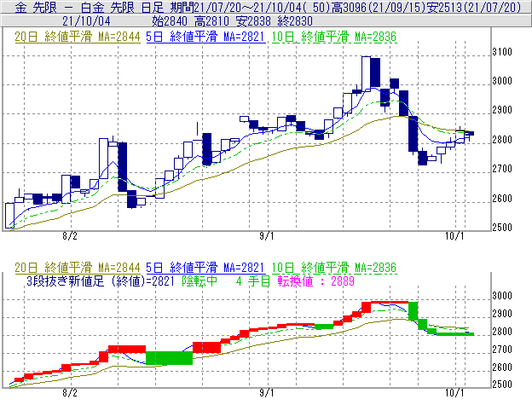
Task: Click the high value '高3096(21/09/15)'
Action: 378,7
